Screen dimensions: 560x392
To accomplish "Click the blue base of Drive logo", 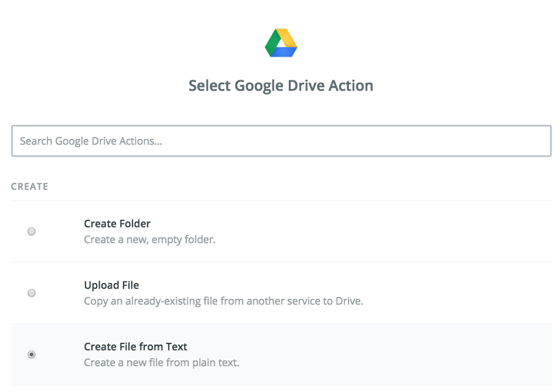I will coord(284,52).
